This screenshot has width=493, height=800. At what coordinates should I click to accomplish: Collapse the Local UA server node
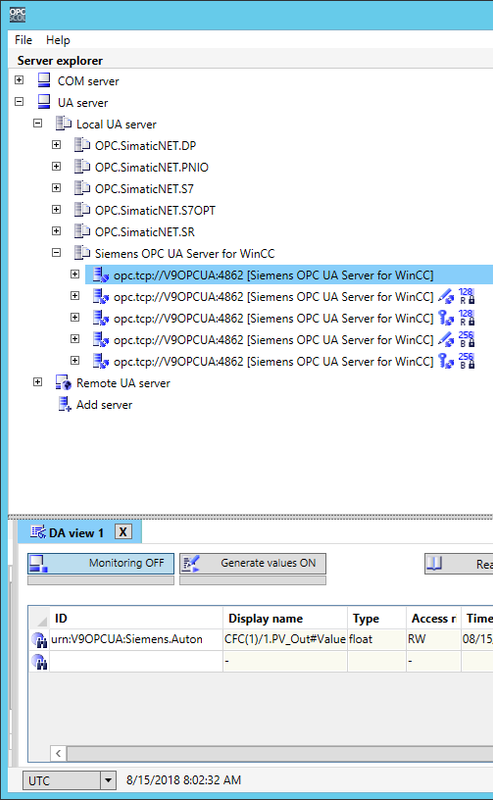[38, 123]
